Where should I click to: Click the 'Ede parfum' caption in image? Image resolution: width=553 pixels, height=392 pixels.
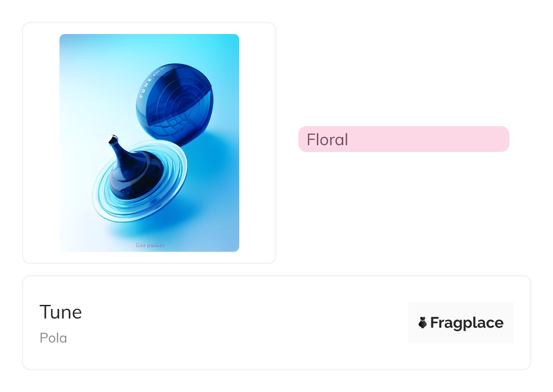(150, 245)
